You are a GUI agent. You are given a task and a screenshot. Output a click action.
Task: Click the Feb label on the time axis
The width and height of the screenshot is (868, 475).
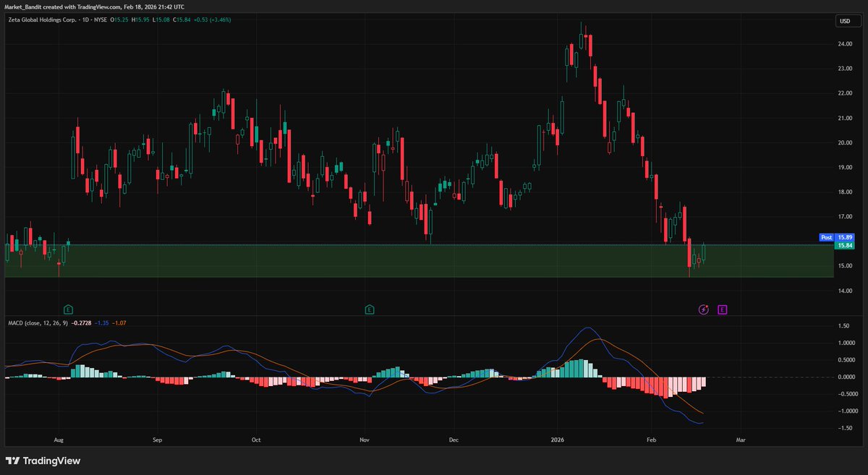click(x=651, y=439)
